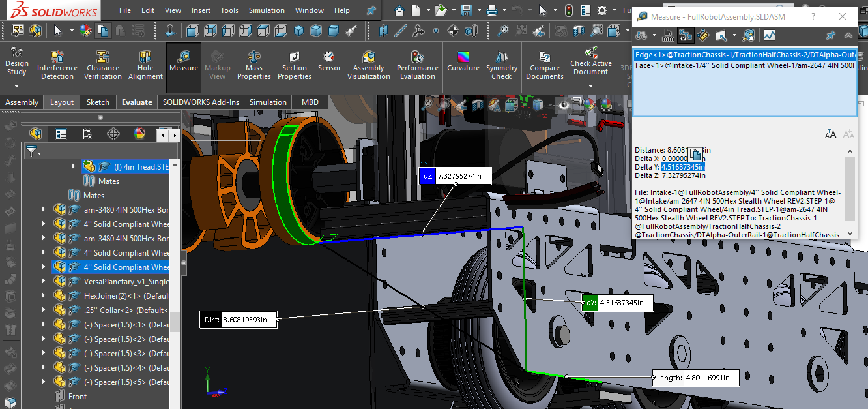Open the Simulation menu
868x409 pixels.
click(267, 10)
